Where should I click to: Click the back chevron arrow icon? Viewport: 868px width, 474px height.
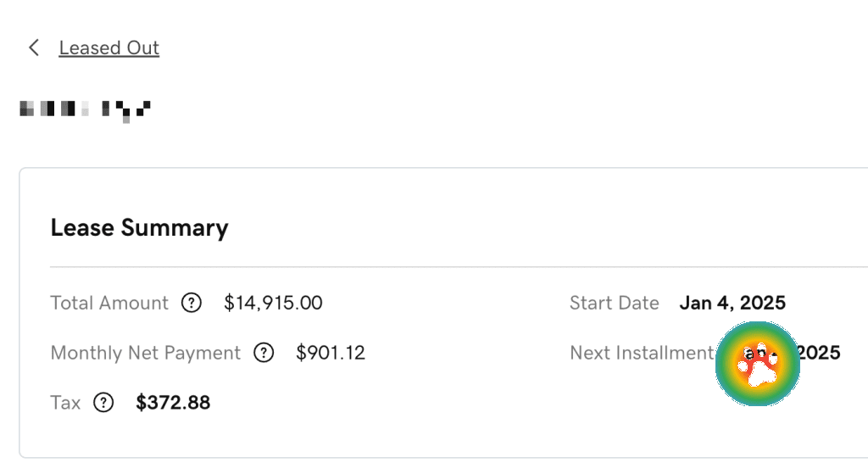(34, 47)
